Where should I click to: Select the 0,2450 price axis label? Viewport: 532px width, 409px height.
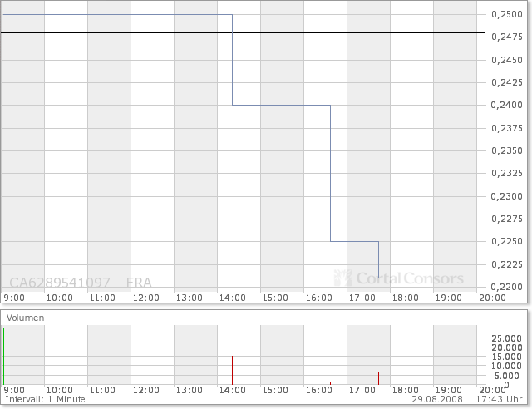coord(507,60)
